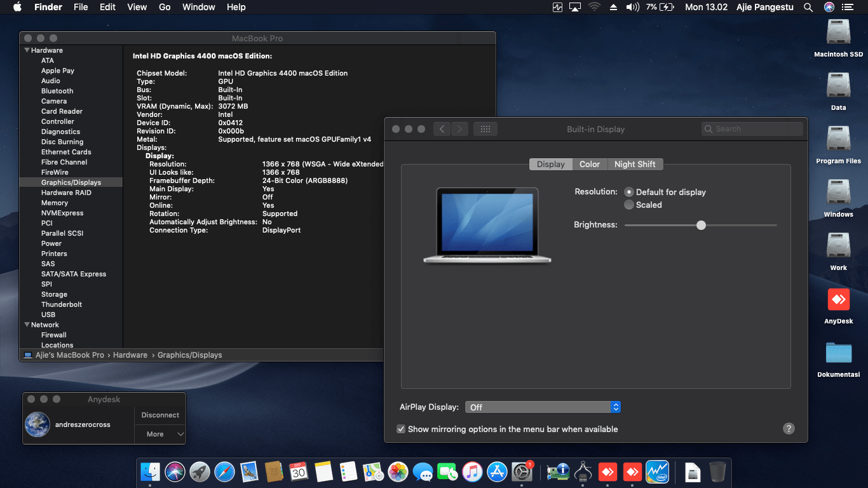This screenshot has height=488, width=868.
Task: Click andreszerocross globe avatar in Anydesk
Action: [x=37, y=424]
